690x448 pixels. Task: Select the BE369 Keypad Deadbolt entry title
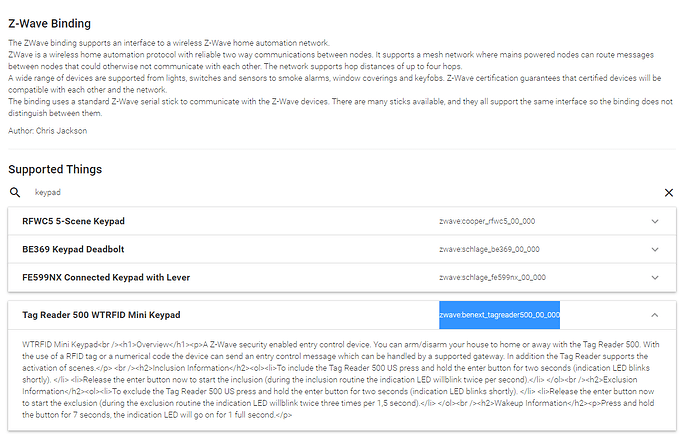coord(73,250)
